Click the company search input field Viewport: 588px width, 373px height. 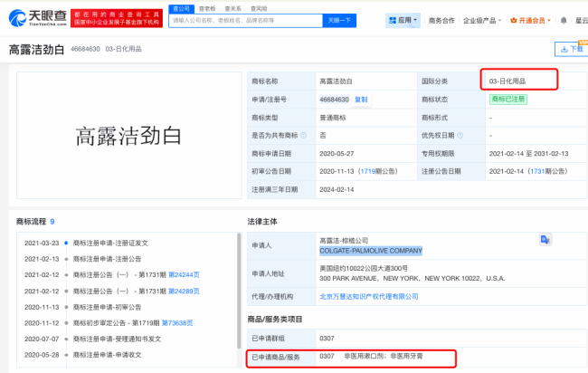click(x=246, y=21)
